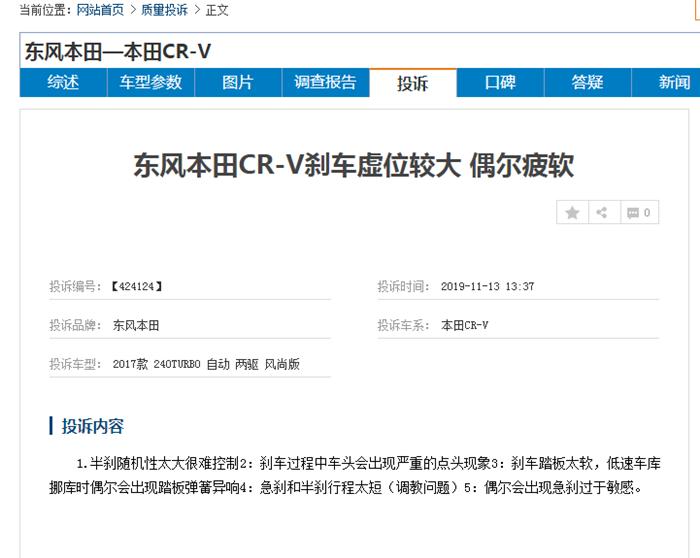The width and height of the screenshot is (700, 558).
Task: Click the brand value 东风本田
Action: pos(136,325)
